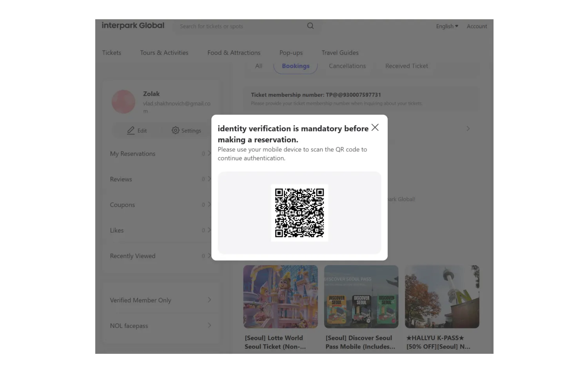Select the Received Ticket tab
Screen dimensions: 588x373
(x=406, y=66)
